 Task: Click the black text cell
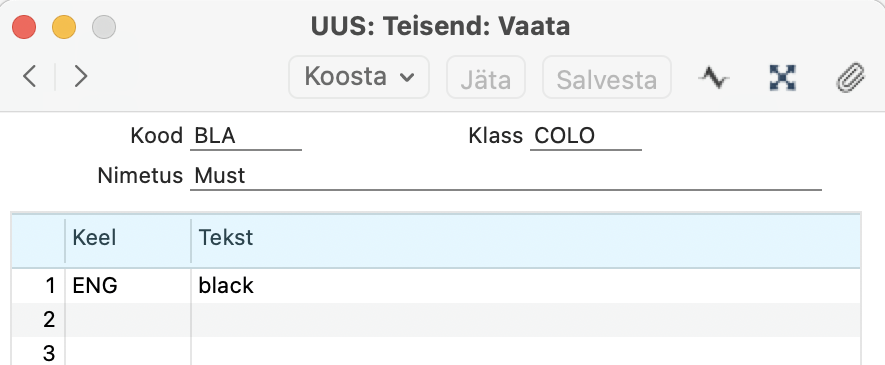point(526,286)
